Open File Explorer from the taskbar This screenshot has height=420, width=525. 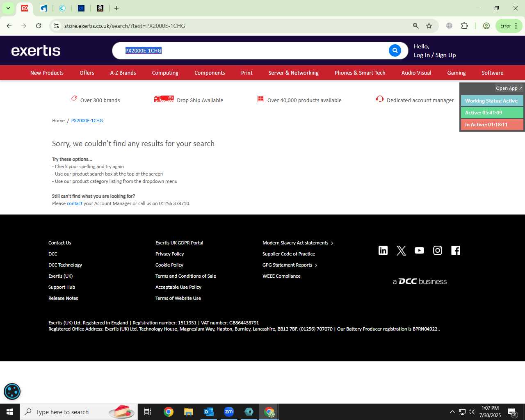pyautogui.click(x=189, y=412)
